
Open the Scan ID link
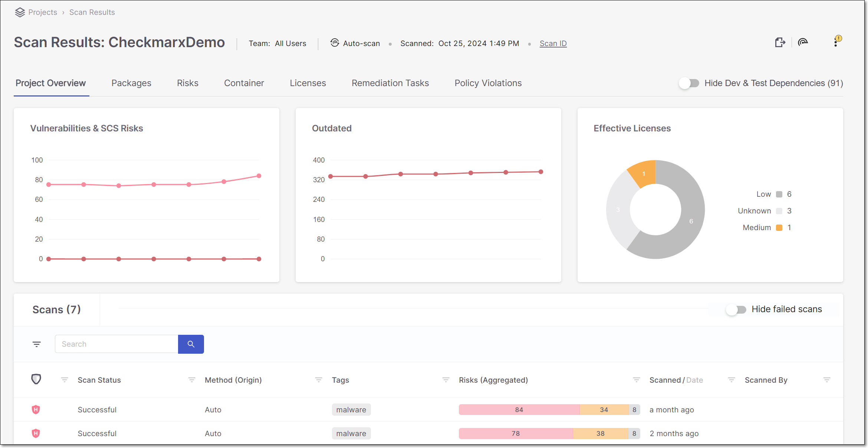click(553, 43)
